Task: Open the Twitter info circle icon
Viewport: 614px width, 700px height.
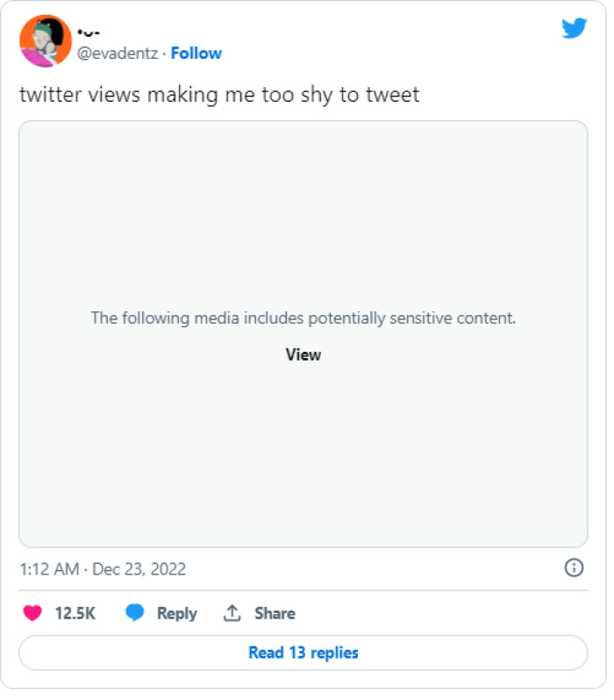Action: 574,568
